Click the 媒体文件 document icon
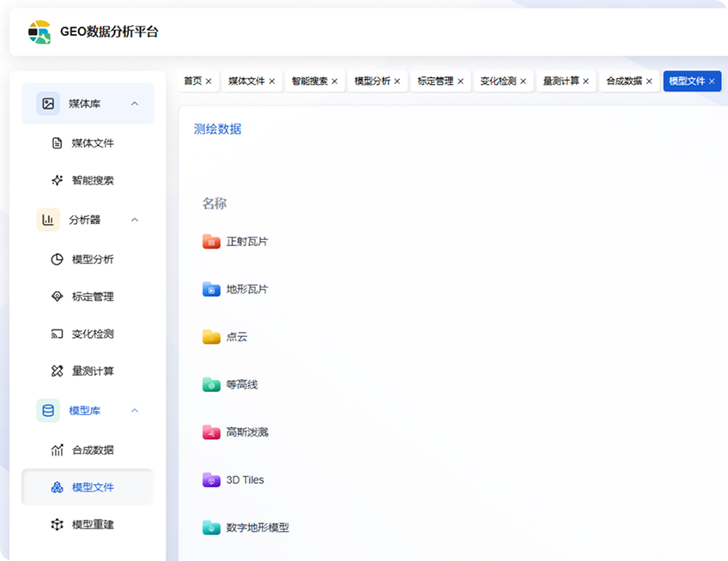 click(x=58, y=143)
